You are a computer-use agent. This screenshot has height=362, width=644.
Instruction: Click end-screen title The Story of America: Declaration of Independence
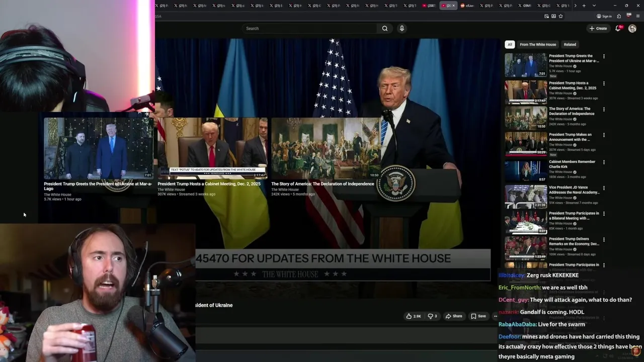click(x=323, y=184)
